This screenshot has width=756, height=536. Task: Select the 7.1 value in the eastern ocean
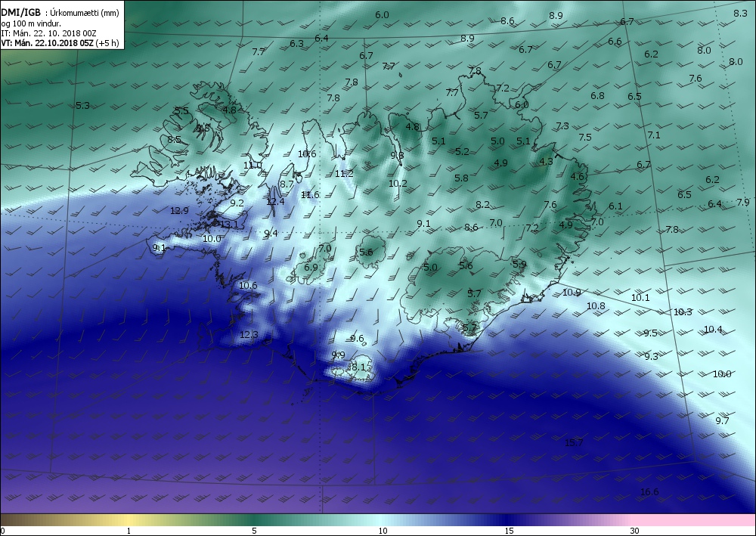click(x=654, y=135)
